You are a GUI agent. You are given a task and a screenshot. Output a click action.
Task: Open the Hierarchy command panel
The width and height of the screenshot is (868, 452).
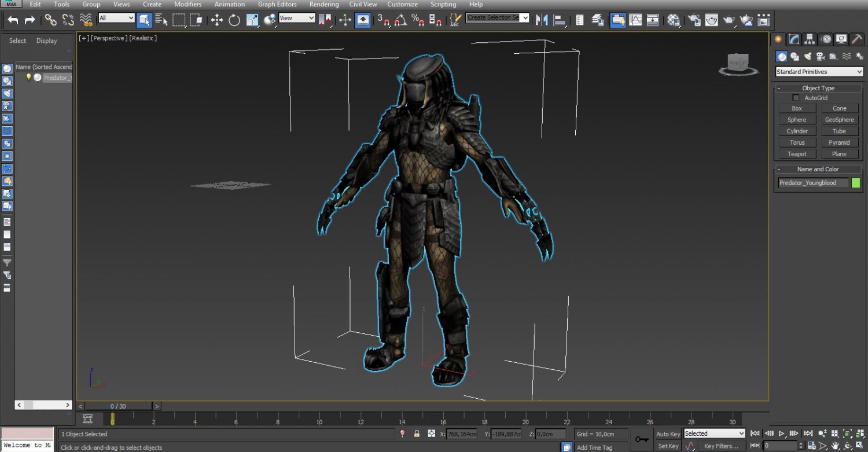pos(810,39)
